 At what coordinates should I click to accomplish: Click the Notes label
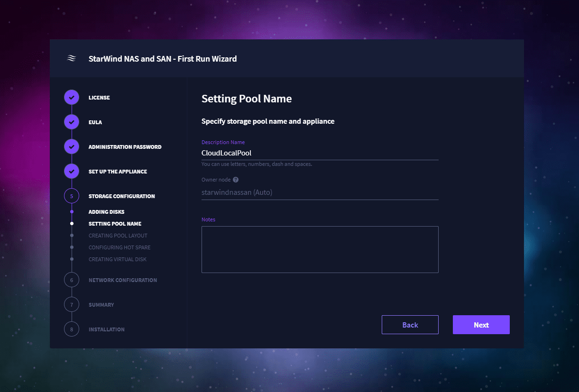pos(208,219)
